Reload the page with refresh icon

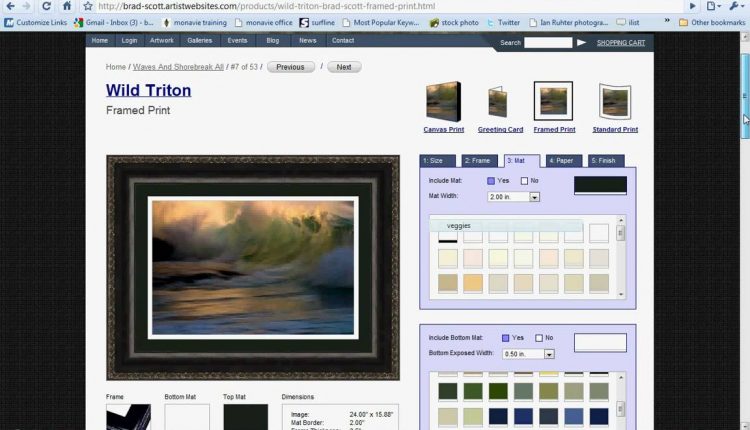click(46, 6)
